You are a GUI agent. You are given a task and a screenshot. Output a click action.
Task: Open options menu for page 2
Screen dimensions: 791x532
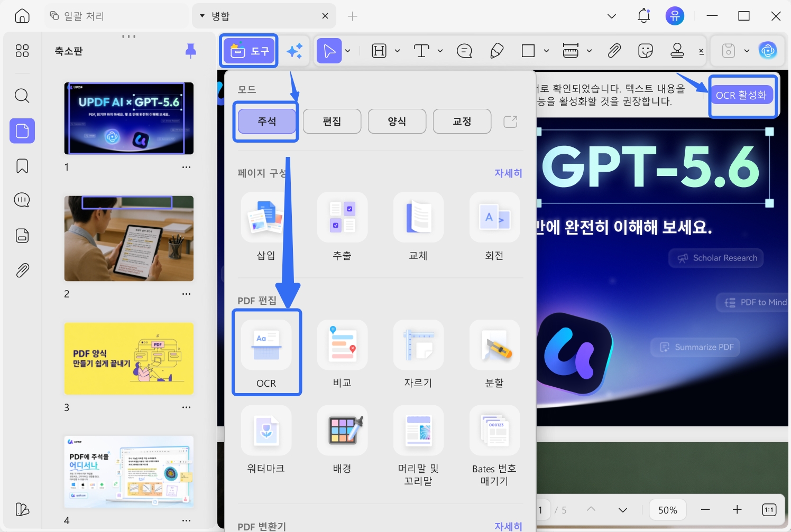[x=186, y=294]
